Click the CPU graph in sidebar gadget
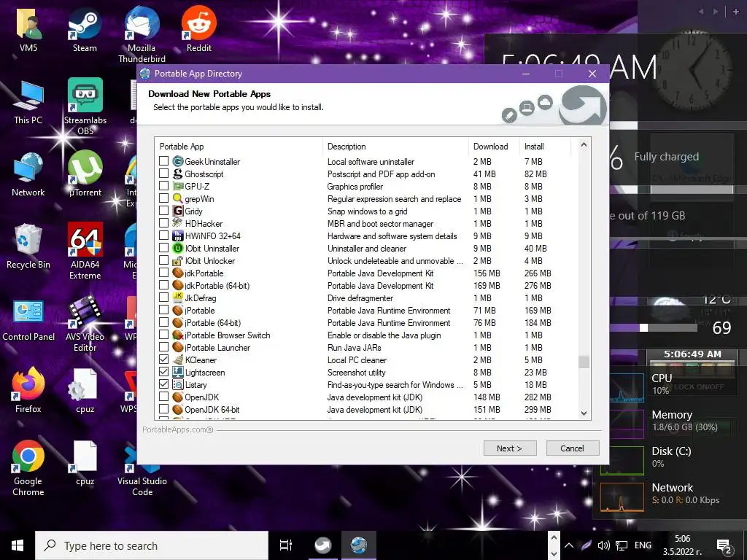747x560 pixels. [x=622, y=386]
